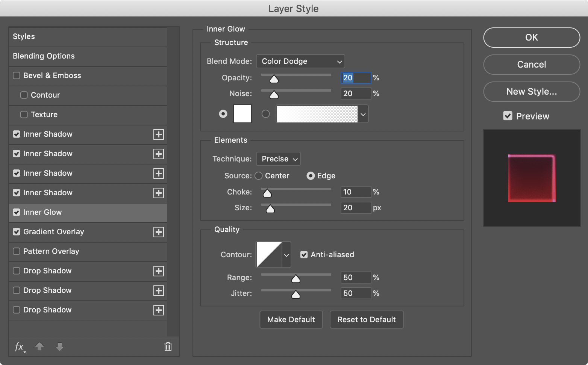
Task: Click plus icon beside topmost Inner Shadow
Action: tap(159, 134)
